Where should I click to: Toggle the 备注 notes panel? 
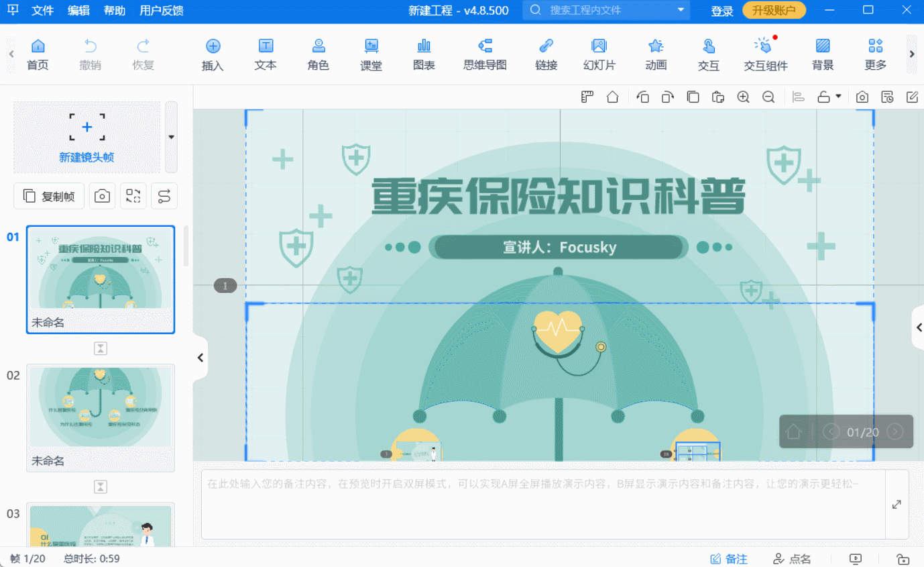tap(728, 559)
